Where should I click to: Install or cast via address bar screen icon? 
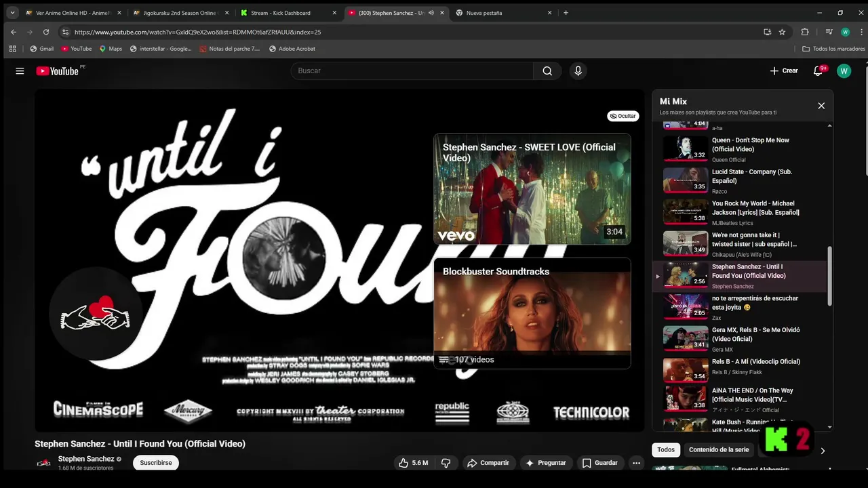(x=767, y=32)
